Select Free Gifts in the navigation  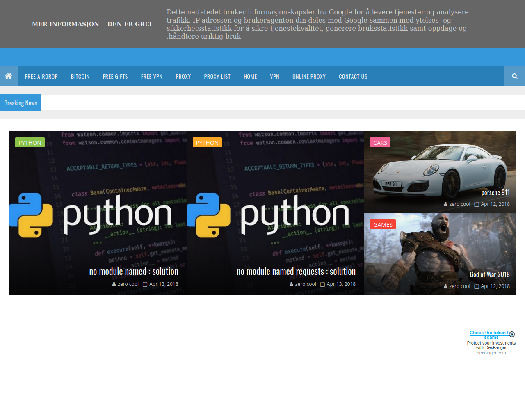115,76
